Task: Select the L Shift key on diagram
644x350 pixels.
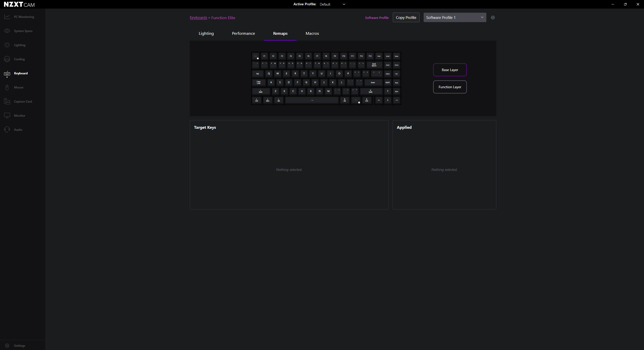Action: [261, 91]
